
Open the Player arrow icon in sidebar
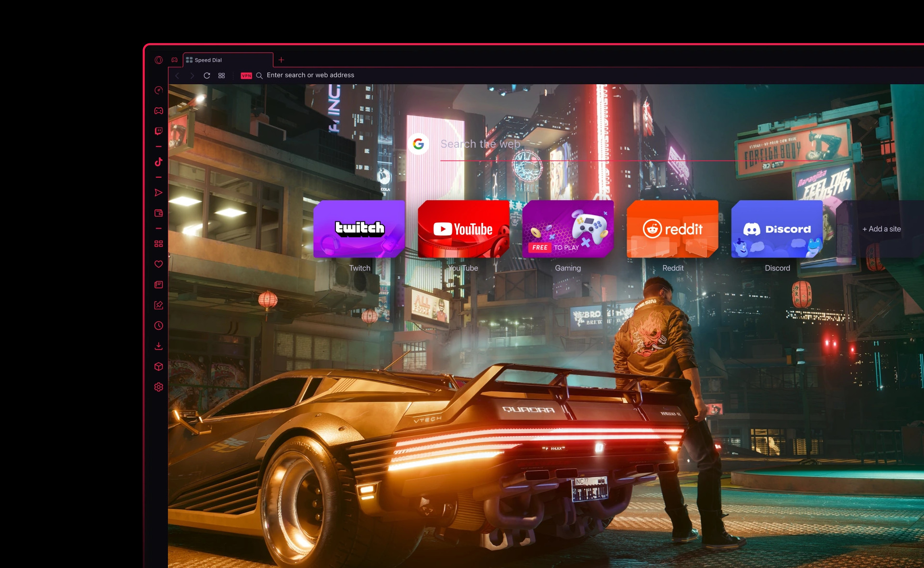coord(159,193)
